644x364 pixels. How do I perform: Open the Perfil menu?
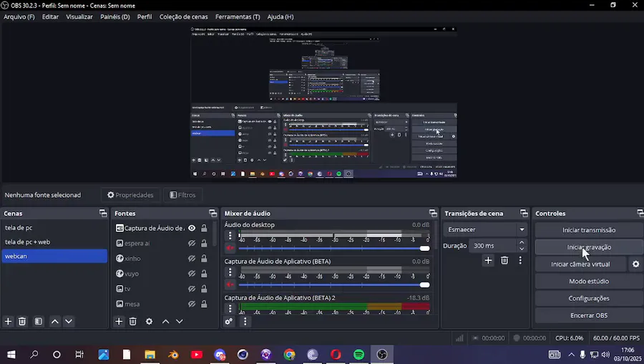pos(145,17)
